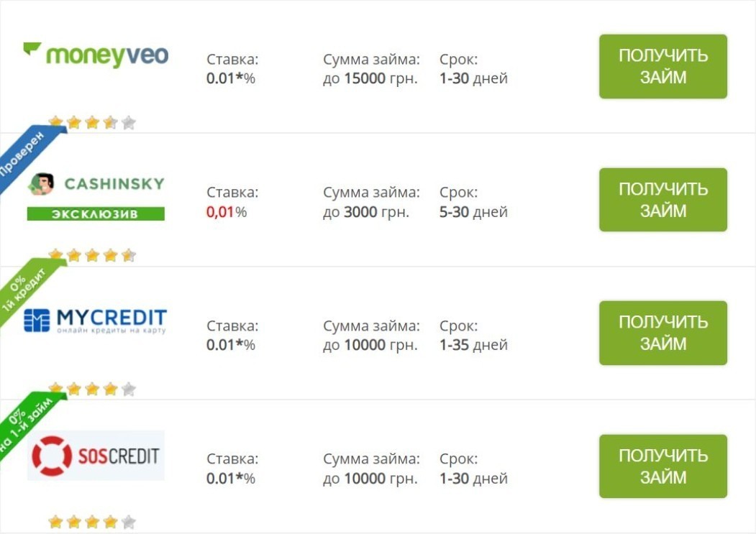Click the green 'ЭКСКЛЮЗИВ' banner under Cashinsky
This screenshot has width=756, height=534.
tap(96, 213)
